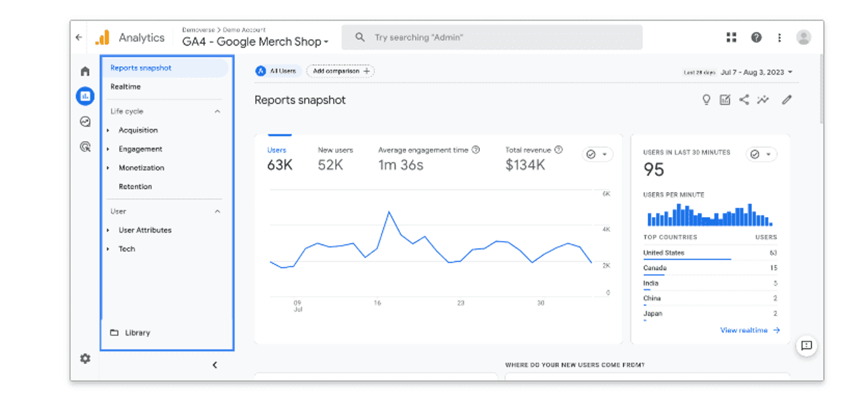Click the pencil Edit comparisons icon
Viewport: 868px width, 395px height.
tap(787, 100)
